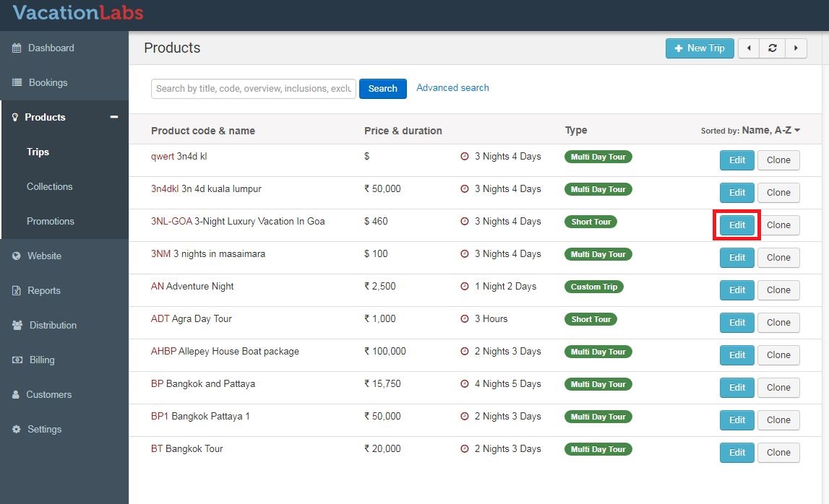Screen dimensions: 829x504
Task: Focus the product search text field
Action: pyautogui.click(x=253, y=89)
